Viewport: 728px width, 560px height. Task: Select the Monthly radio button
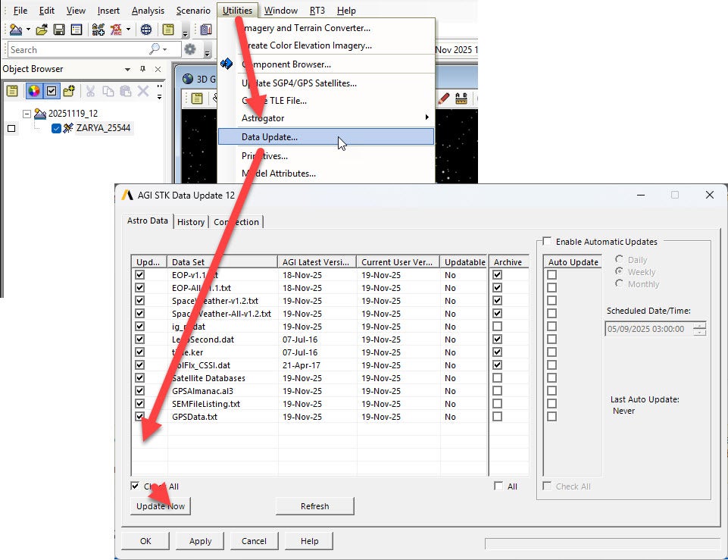coord(619,283)
